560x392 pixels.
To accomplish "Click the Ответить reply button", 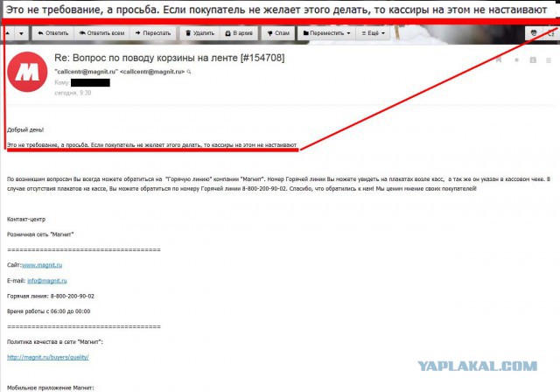I will click(x=53, y=33).
